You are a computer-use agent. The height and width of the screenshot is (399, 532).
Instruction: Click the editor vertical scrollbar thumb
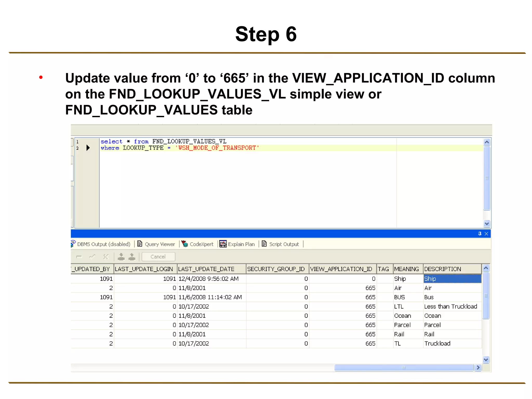[487, 178]
